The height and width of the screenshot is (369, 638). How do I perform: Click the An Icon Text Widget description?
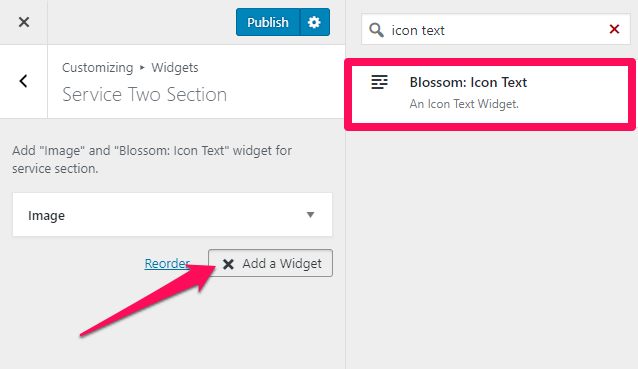tap(464, 104)
